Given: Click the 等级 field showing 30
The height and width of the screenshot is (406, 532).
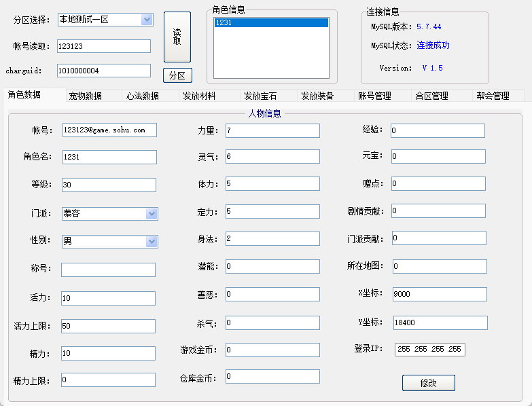Looking at the screenshot, I should pos(109,185).
